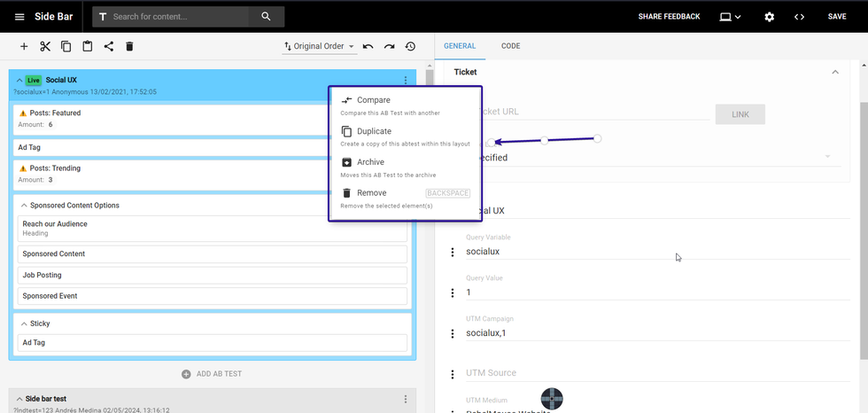The width and height of the screenshot is (868, 413).
Task: Select Duplicate from the context menu
Action: pyautogui.click(x=374, y=131)
